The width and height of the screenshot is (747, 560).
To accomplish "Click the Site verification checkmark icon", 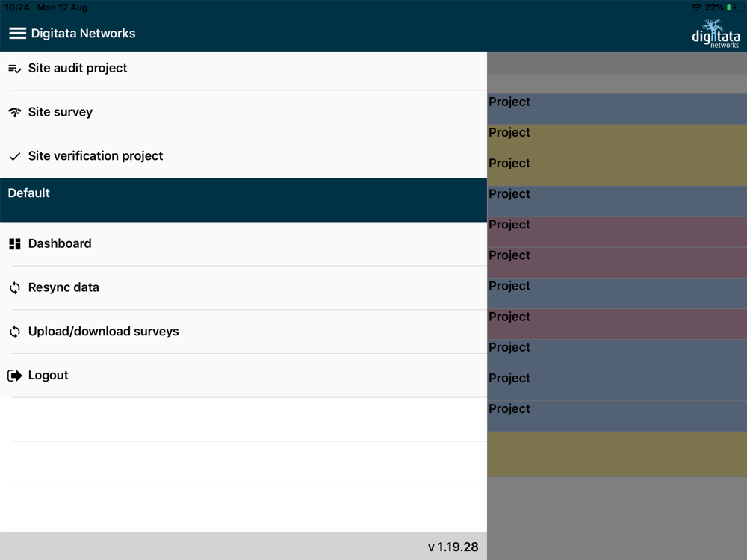I will [15, 156].
